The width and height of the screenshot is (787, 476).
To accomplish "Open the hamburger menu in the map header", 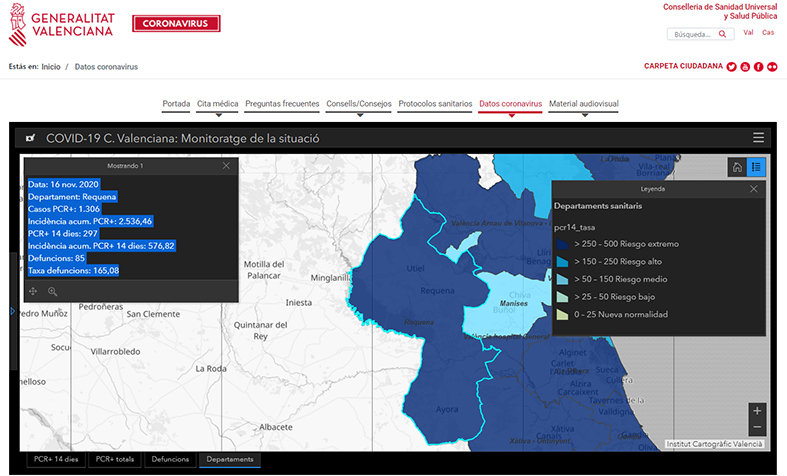I will (x=758, y=138).
